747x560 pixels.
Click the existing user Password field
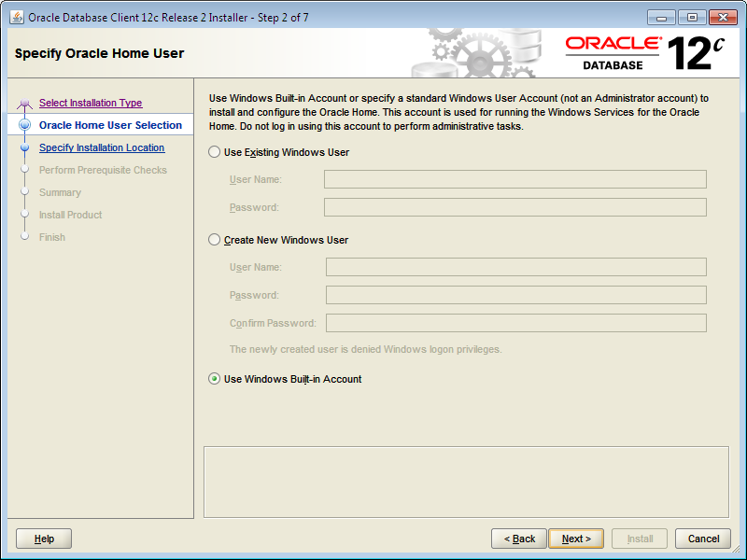[514, 207]
